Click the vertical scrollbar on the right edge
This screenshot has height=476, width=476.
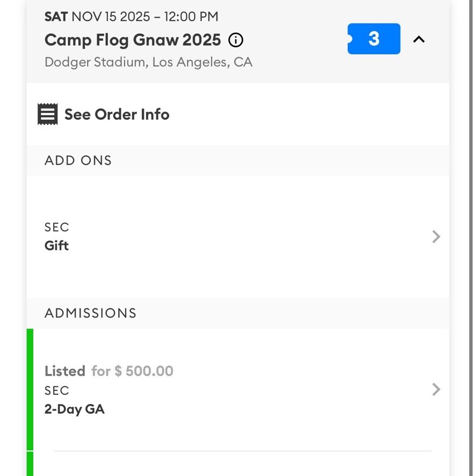[x=471, y=238]
